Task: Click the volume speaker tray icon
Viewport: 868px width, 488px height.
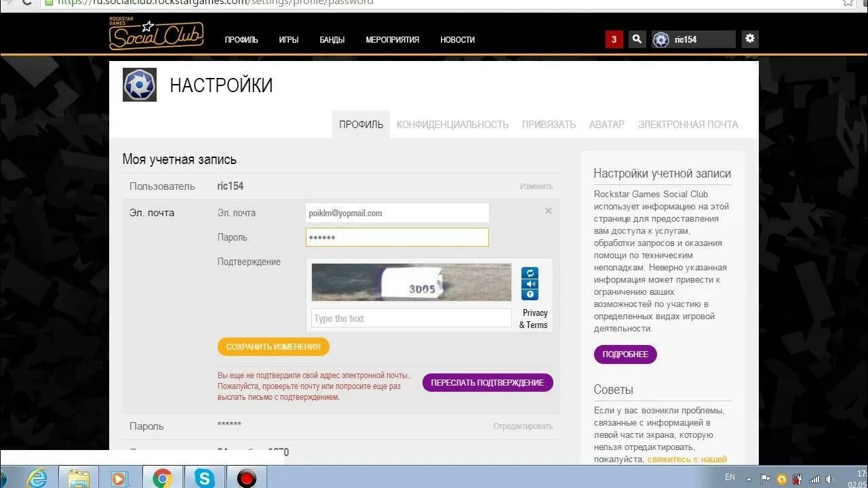Action: [831, 479]
